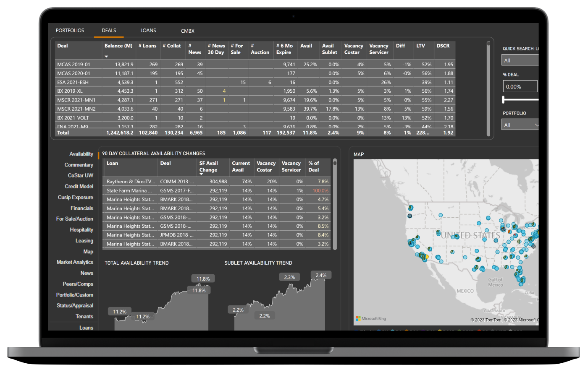Click the collateral availability table scrollbar
The image size is (588, 375).
coord(335,204)
